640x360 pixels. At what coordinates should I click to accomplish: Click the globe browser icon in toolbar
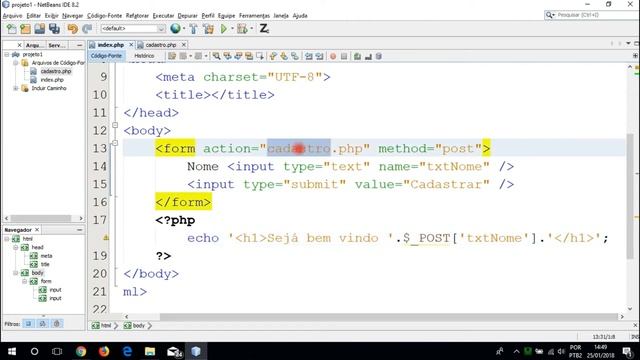coord(175,29)
